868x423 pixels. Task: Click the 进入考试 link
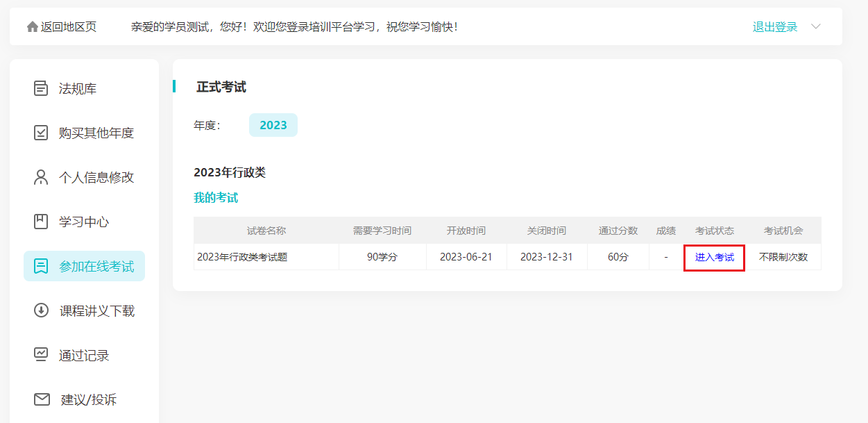pos(714,257)
